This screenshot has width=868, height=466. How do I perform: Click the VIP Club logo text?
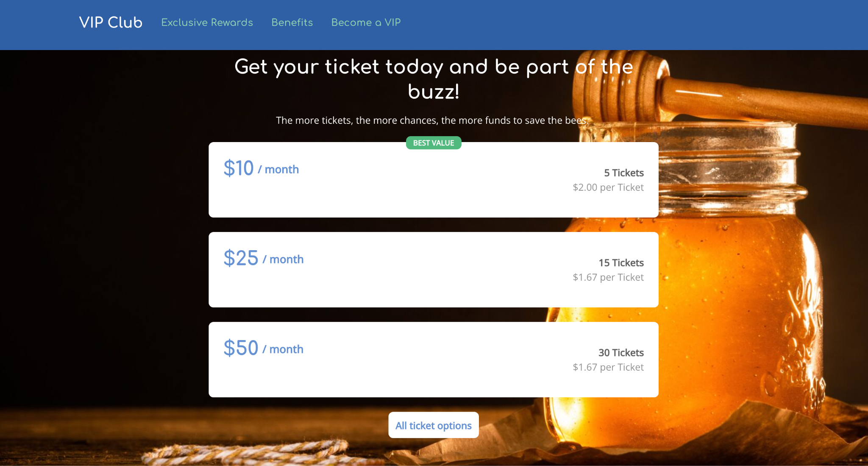tap(111, 22)
